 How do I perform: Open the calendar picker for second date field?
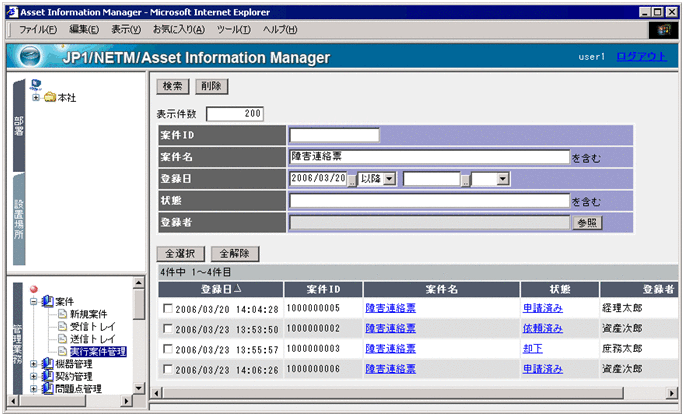(x=465, y=179)
